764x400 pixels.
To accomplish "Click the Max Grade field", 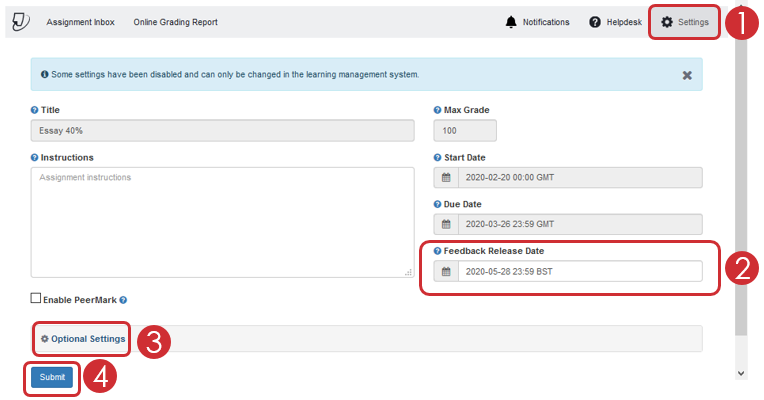I will pyautogui.click(x=465, y=131).
